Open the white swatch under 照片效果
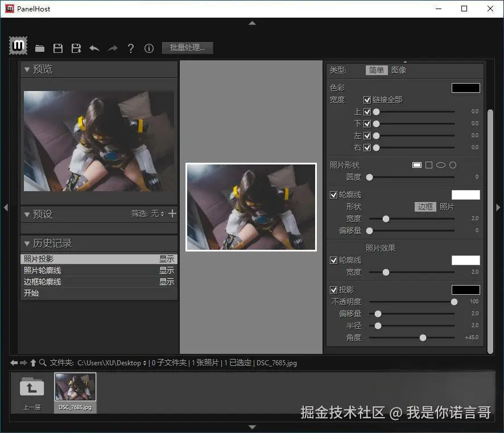 point(466,260)
